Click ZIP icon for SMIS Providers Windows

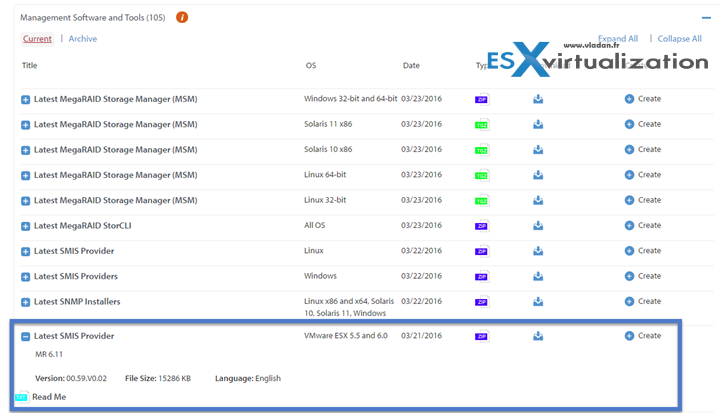coord(482,276)
